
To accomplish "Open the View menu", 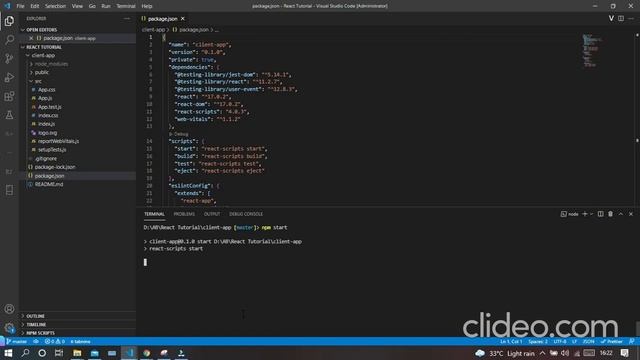I will point(77,6).
